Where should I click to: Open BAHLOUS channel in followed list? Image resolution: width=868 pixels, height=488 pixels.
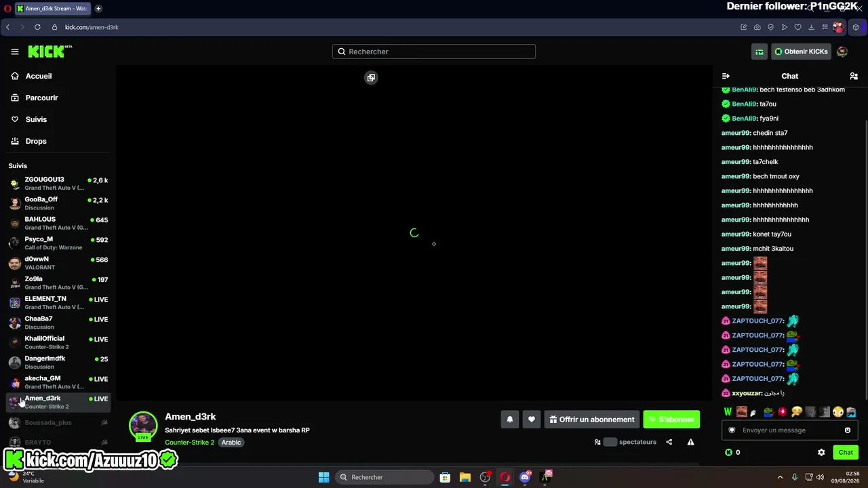[x=58, y=223]
